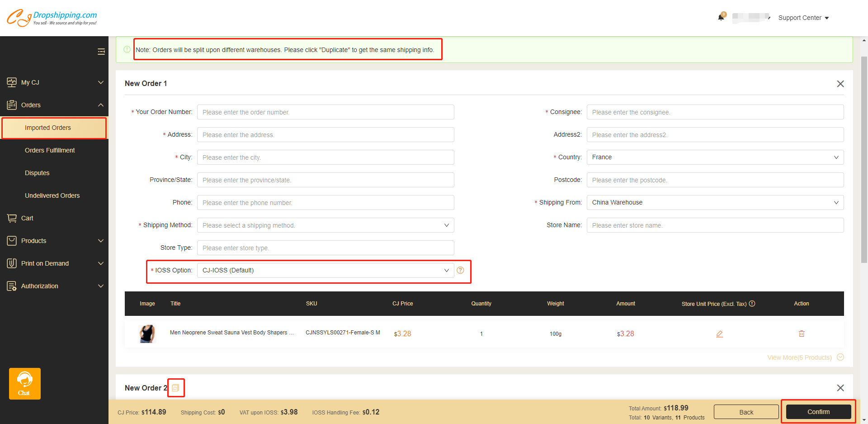Open the Disputes menu item

37,173
